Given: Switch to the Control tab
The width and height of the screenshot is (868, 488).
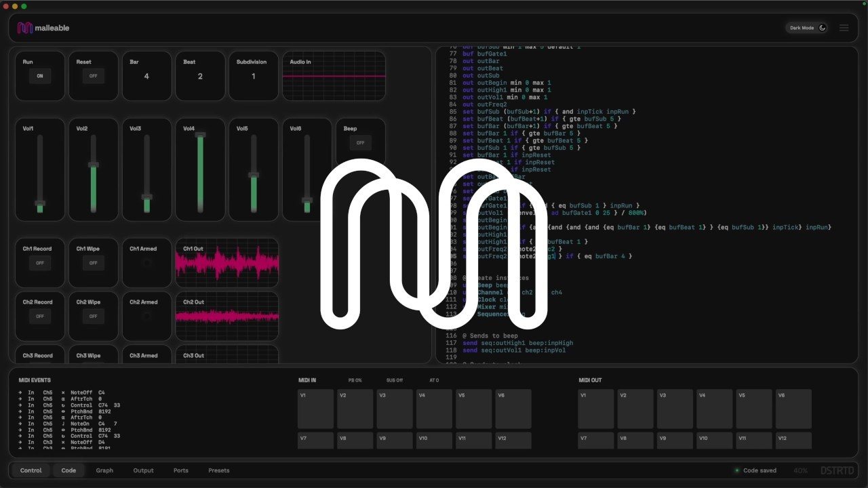Looking at the screenshot, I should click(31, 470).
